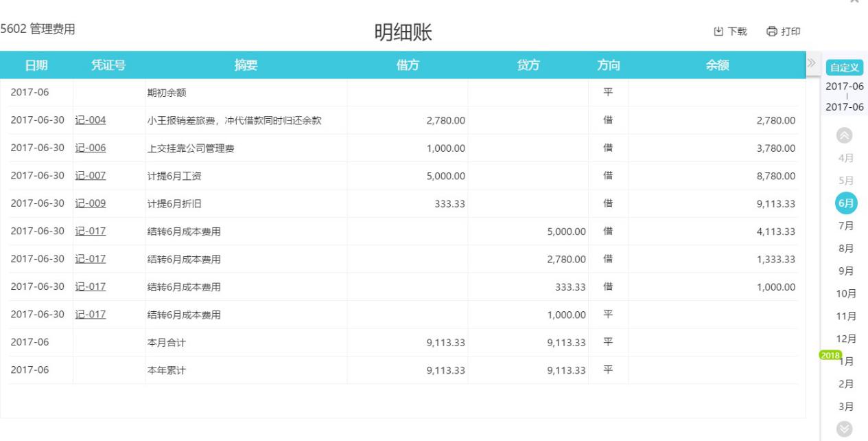This screenshot has height=441, width=868.
Task: Open 记-017 link in the 2,780.00 credit row
Action: tap(90, 259)
